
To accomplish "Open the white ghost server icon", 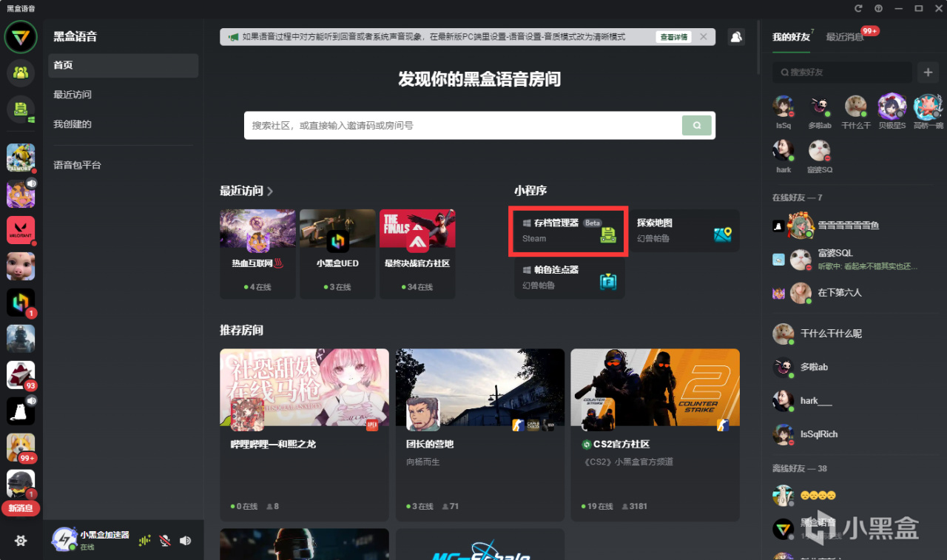I will 21,411.
